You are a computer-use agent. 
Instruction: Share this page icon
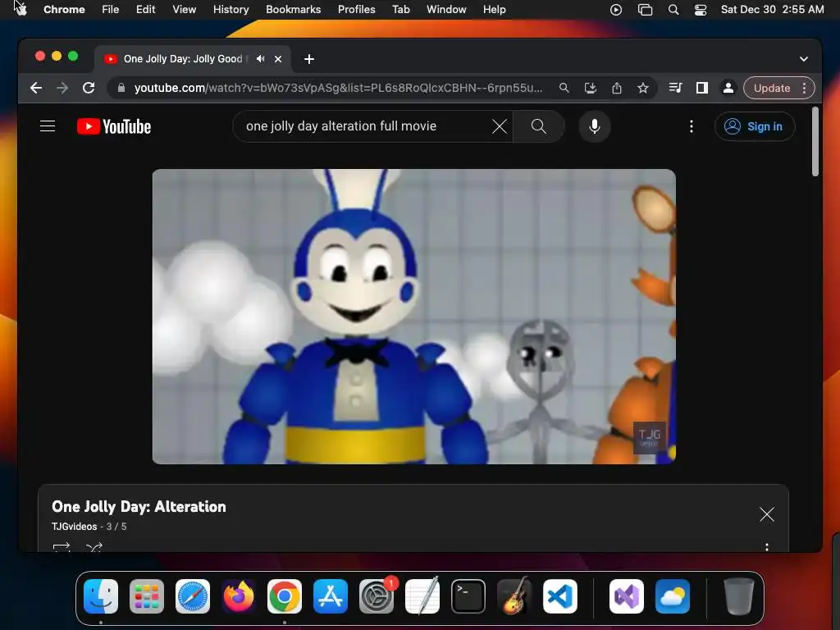[x=617, y=88]
